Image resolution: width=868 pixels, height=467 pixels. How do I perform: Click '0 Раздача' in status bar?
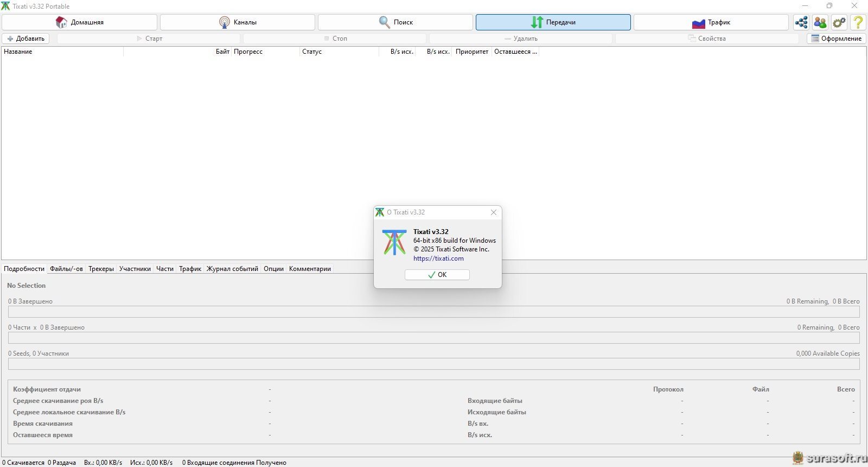(x=62, y=463)
